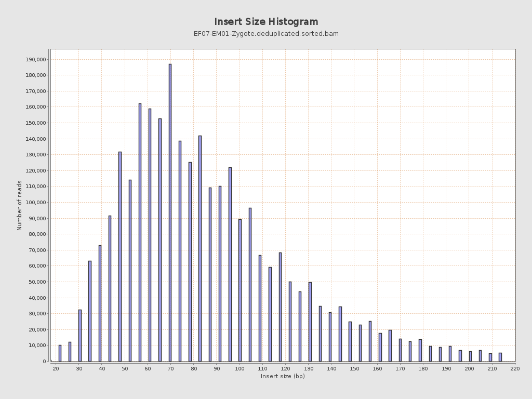Screen dimensions: 532x399
Task: Click the Insert size (bp) axis label
Action: (283, 376)
